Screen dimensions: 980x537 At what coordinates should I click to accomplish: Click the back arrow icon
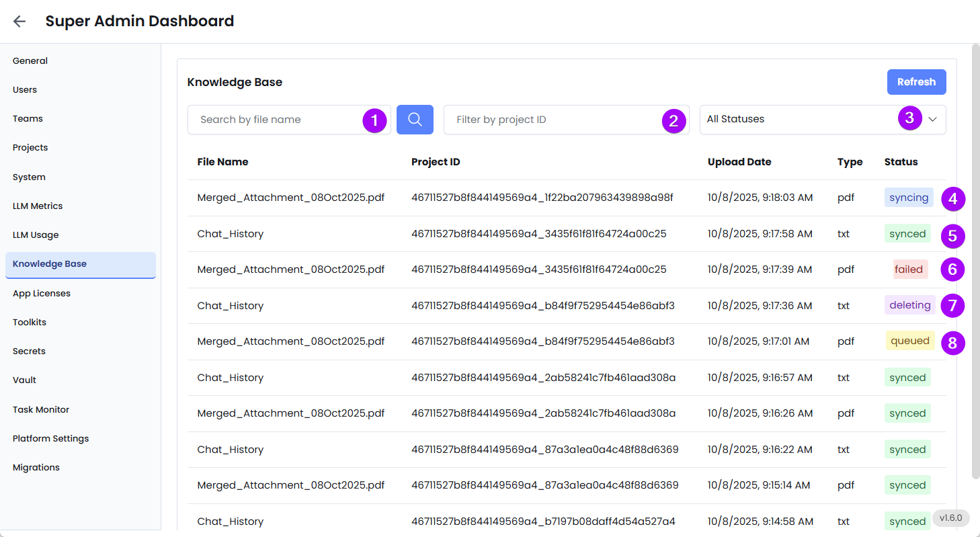19,22
